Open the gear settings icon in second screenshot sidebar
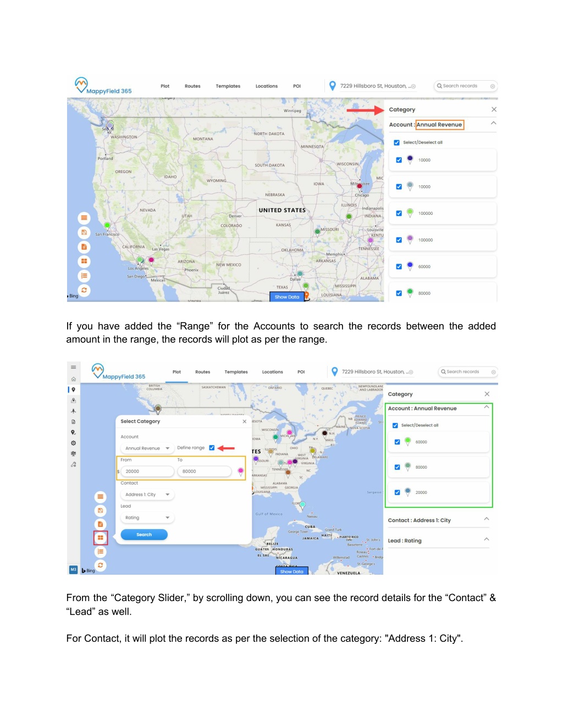 pos(73,443)
